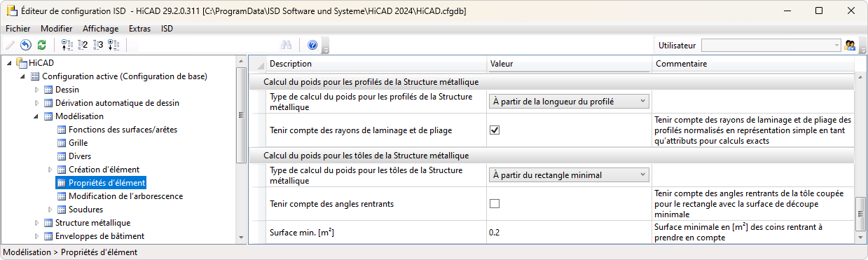Expand the Structure métallique tree node
This screenshot has height=260, width=868.
(37, 223)
